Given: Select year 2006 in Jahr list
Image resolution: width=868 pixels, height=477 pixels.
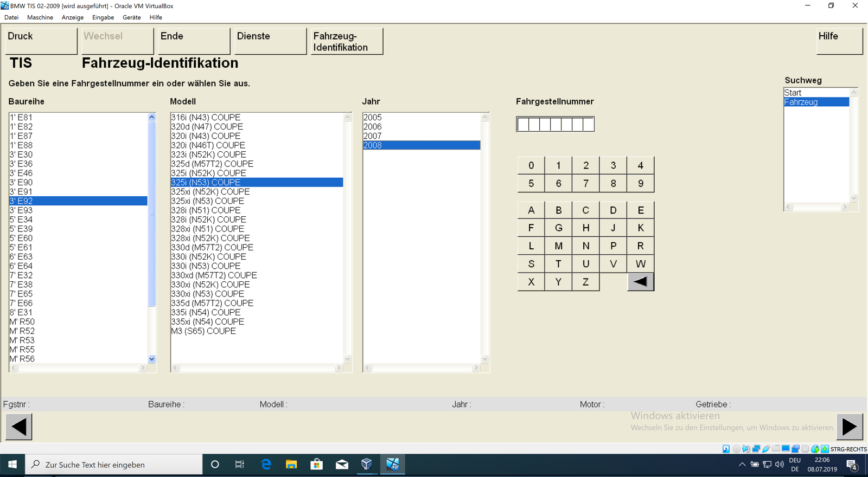Looking at the screenshot, I should 373,127.
